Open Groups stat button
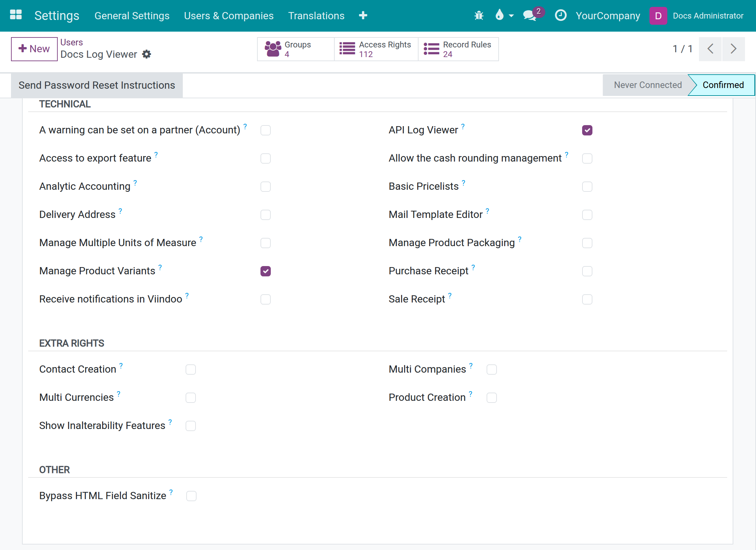This screenshot has height=550, width=756. point(296,49)
